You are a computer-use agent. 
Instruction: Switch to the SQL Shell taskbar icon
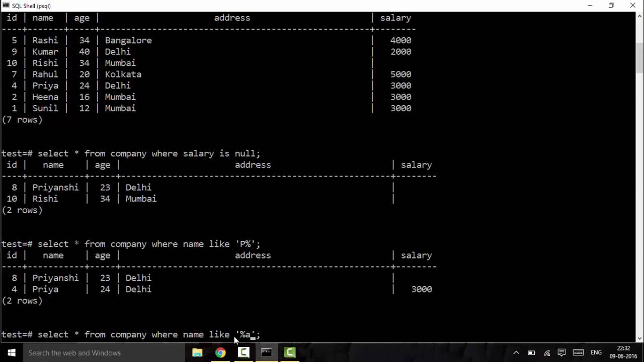pos(267,352)
